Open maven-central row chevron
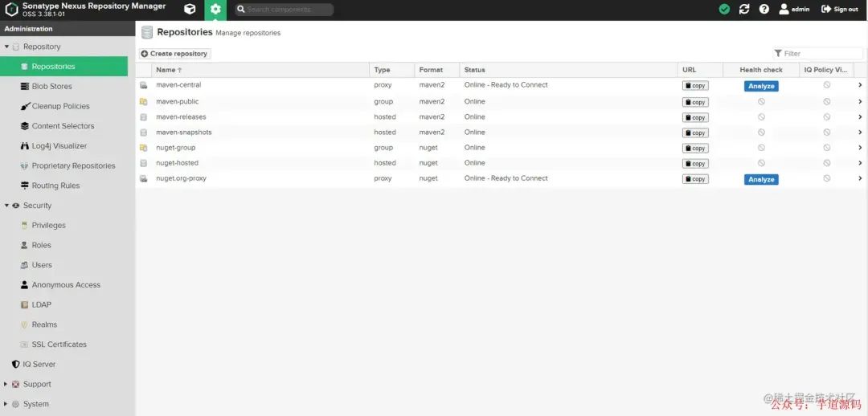This screenshot has height=416, width=868. coord(860,85)
